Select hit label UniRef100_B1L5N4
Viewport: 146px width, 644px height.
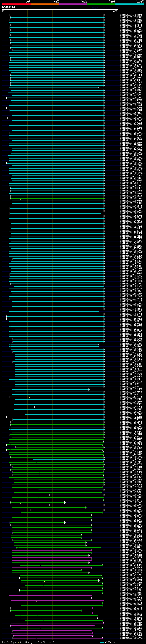(x=131, y=583)
